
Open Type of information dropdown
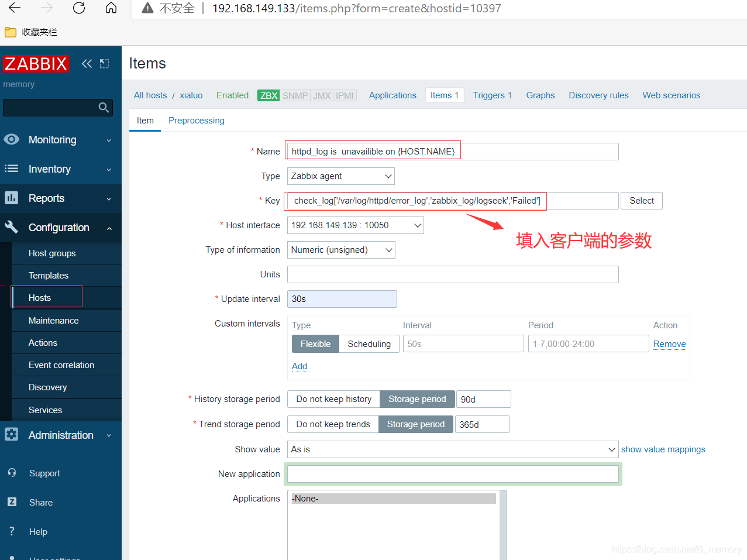(341, 250)
